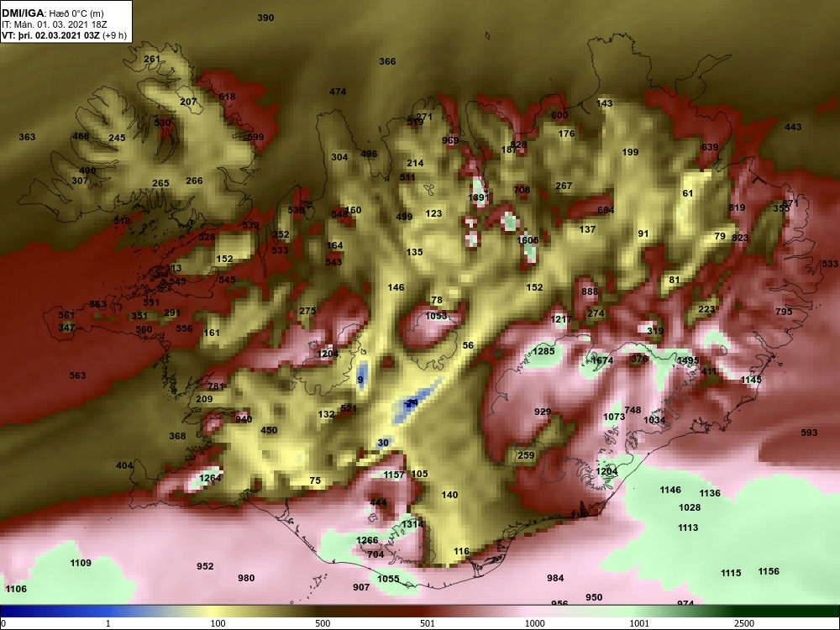Click the map value '137'
Viewport: 840px width, 630px height.
click(x=588, y=229)
